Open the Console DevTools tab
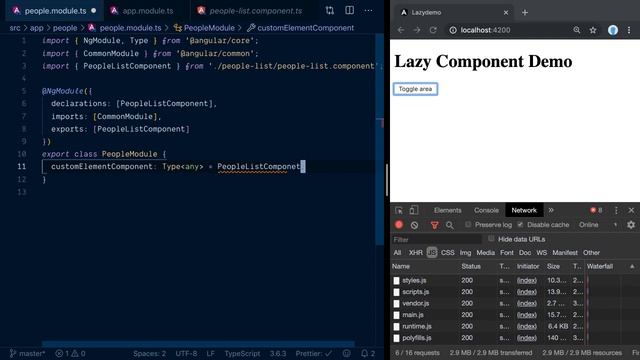The image size is (640, 360). click(x=486, y=210)
